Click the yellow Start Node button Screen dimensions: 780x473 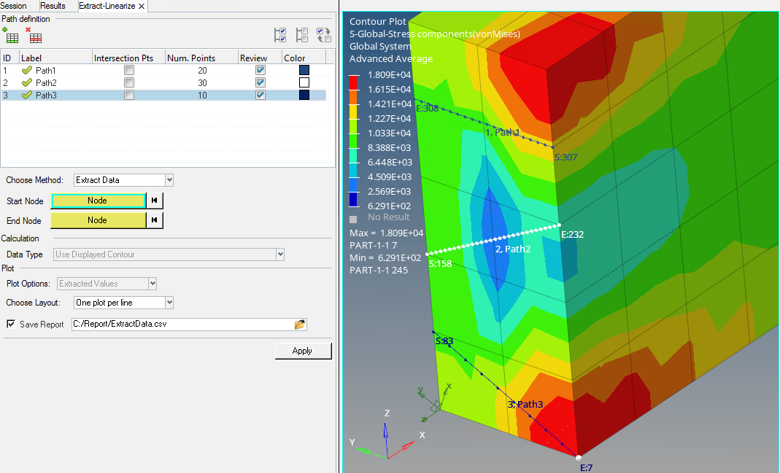[97, 201]
